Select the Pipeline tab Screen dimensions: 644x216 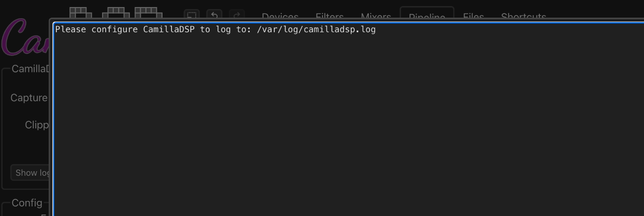click(x=427, y=15)
